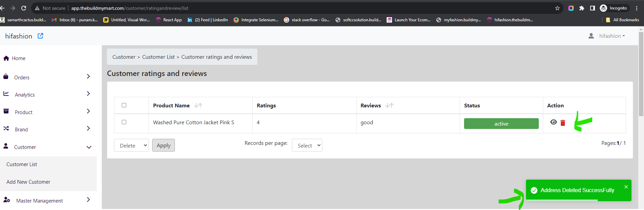Click the Incognito profile indicator

pos(614,8)
